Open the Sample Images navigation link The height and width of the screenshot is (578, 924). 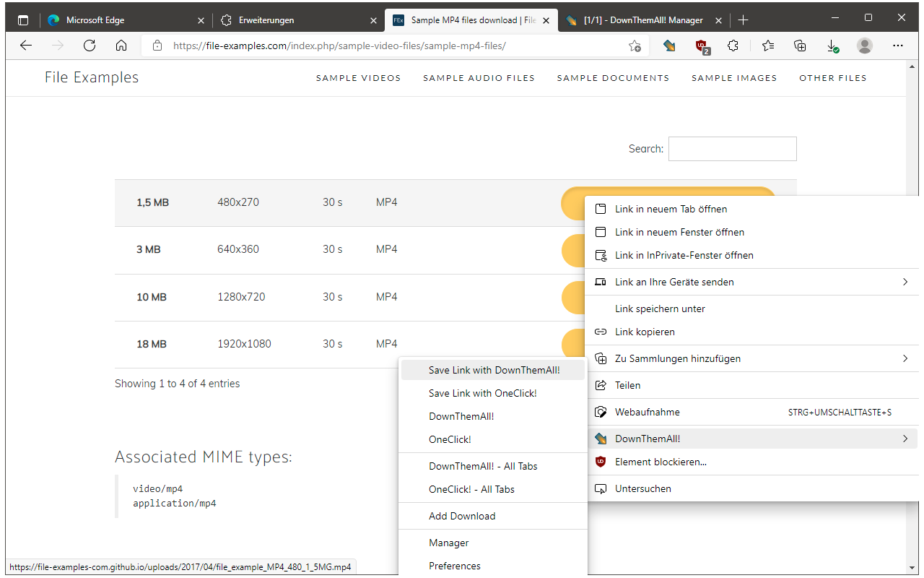(x=734, y=78)
